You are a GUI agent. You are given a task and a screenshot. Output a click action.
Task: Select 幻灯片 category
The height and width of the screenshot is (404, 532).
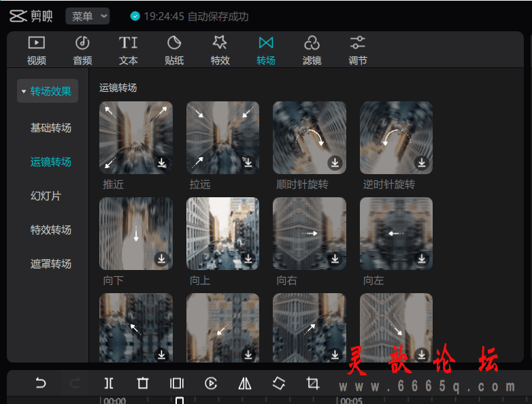point(46,196)
